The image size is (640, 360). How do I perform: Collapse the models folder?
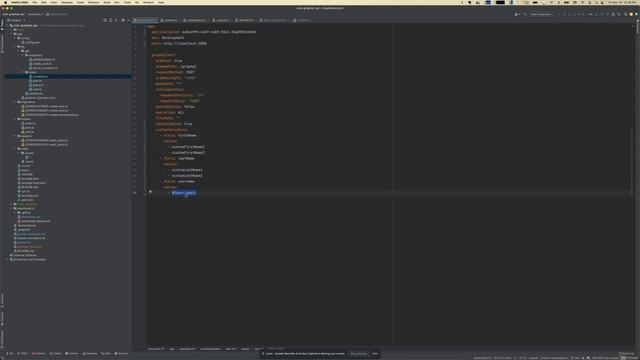pyautogui.click(x=15, y=119)
